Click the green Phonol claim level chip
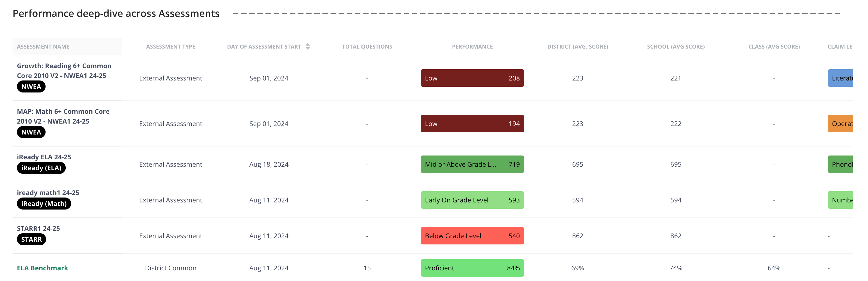This screenshot has height=281, width=868. coord(840,165)
